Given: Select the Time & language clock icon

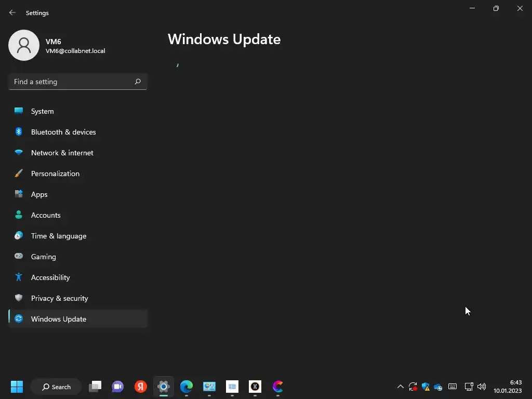Looking at the screenshot, I should pyautogui.click(x=19, y=235).
